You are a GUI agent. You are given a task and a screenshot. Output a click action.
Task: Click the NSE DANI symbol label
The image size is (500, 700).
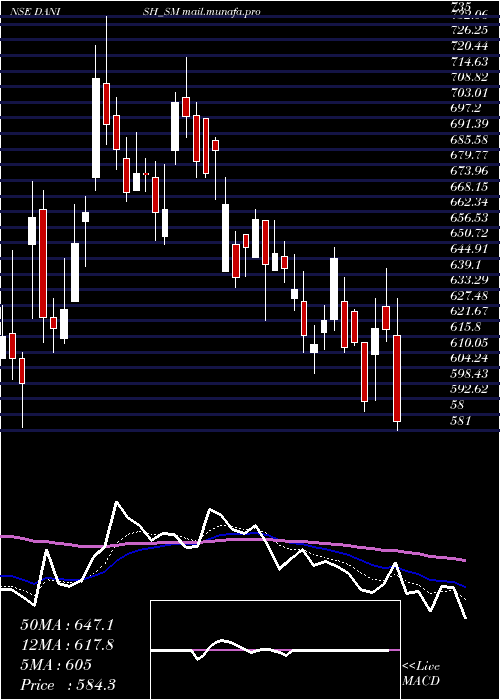pyautogui.click(x=35, y=12)
